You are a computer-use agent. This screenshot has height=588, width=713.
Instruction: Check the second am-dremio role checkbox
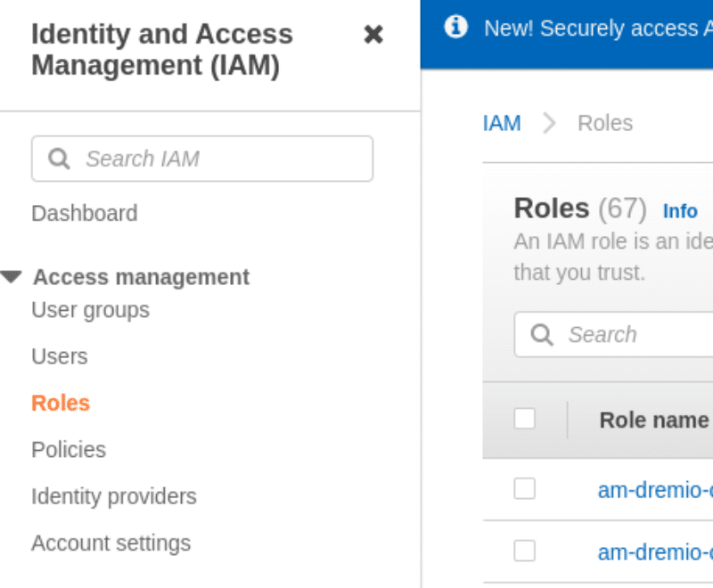[524, 551]
